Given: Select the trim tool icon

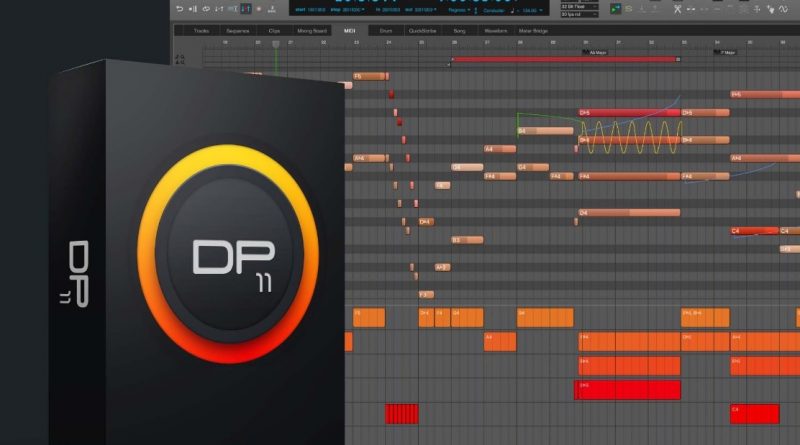Looking at the screenshot, I should (x=757, y=9).
